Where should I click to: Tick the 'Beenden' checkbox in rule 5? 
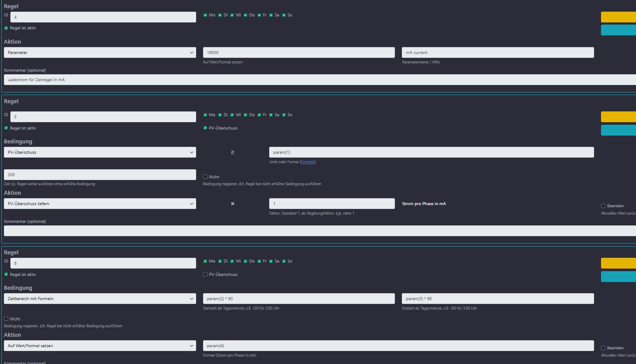click(x=603, y=206)
